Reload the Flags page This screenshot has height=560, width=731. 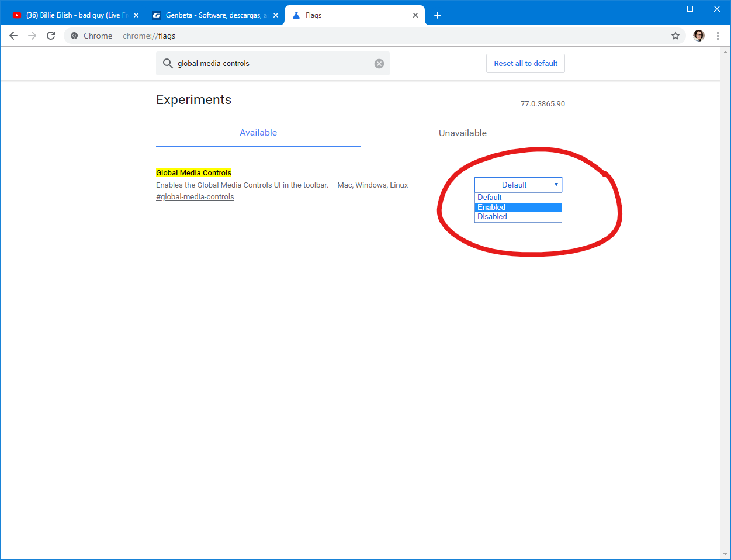click(x=51, y=36)
